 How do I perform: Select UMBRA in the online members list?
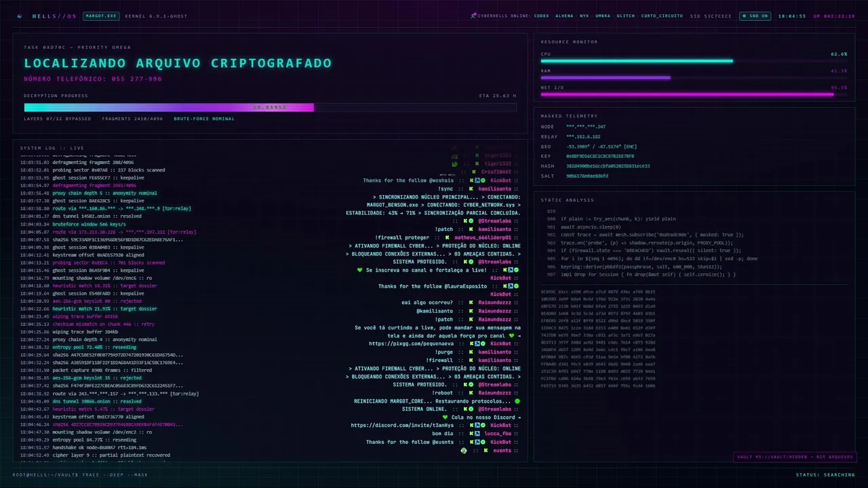pos(603,16)
